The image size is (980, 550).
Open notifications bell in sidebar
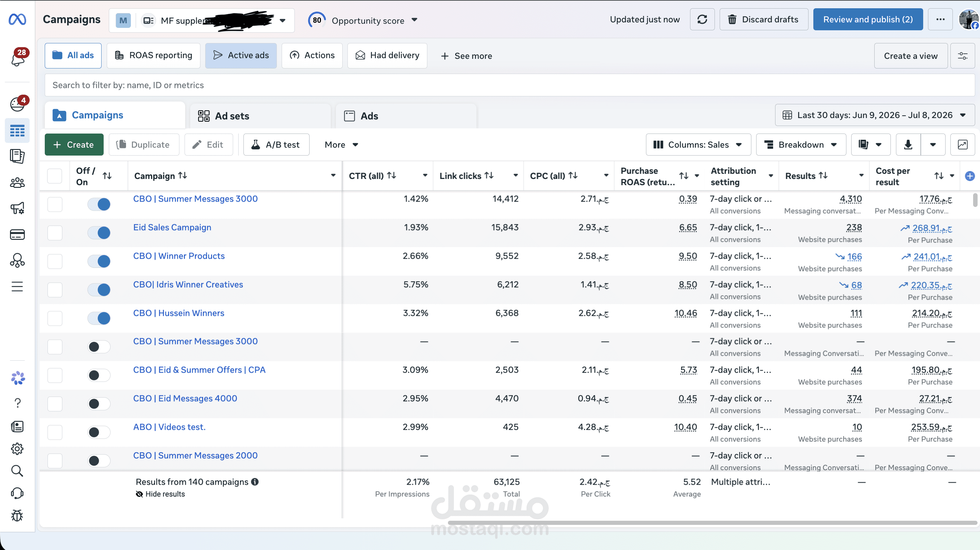pos(18,58)
